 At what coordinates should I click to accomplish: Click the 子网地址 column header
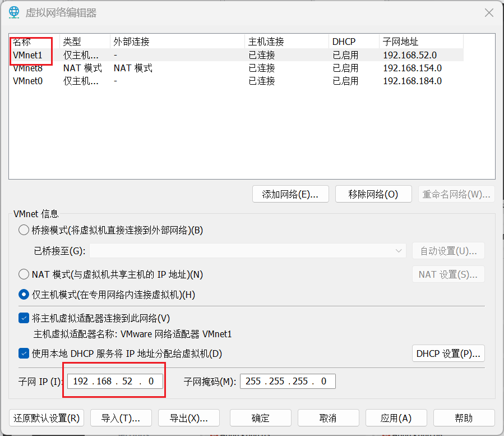[421, 42]
